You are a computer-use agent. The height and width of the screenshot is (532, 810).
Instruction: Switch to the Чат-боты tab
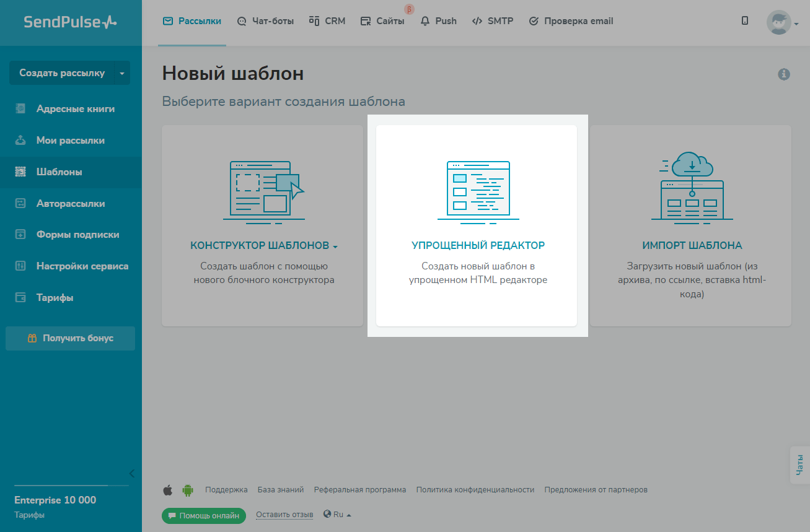click(x=265, y=21)
